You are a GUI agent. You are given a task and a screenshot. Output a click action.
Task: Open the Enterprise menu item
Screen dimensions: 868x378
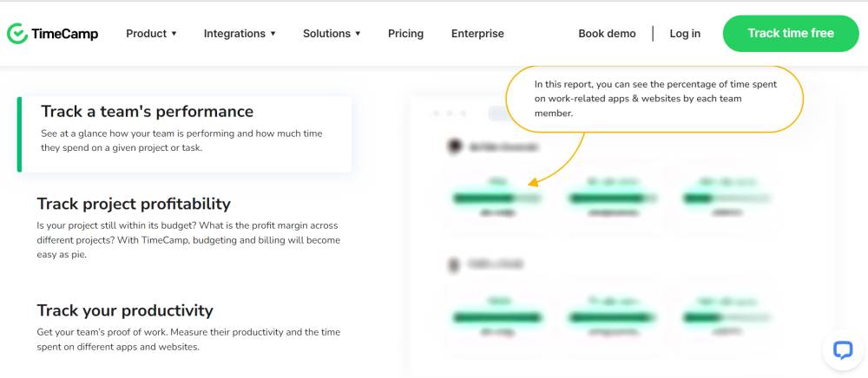click(x=477, y=34)
